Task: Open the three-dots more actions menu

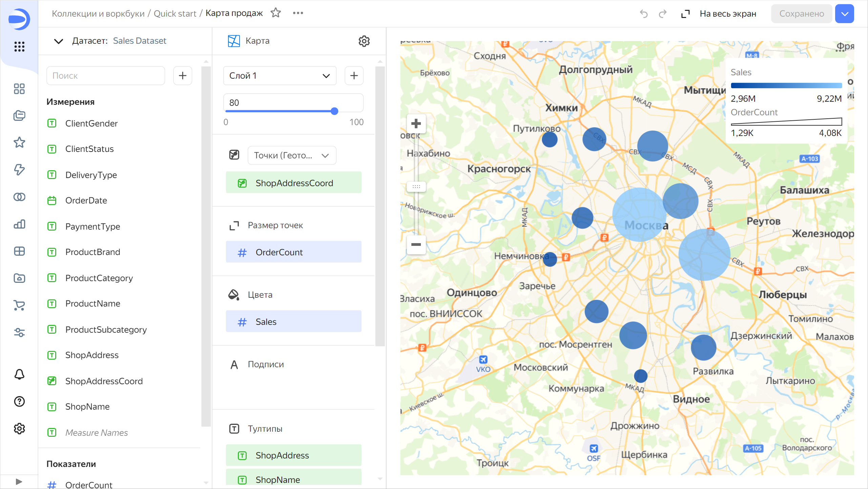Action: point(298,13)
